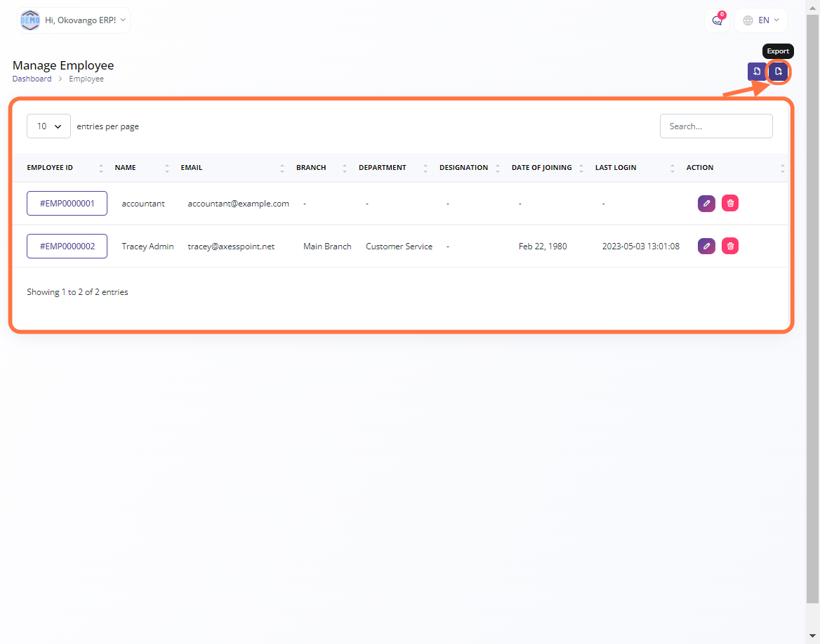Edit the accountant employee row
The width and height of the screenshot is (820, 644).
tap(706, 204)
